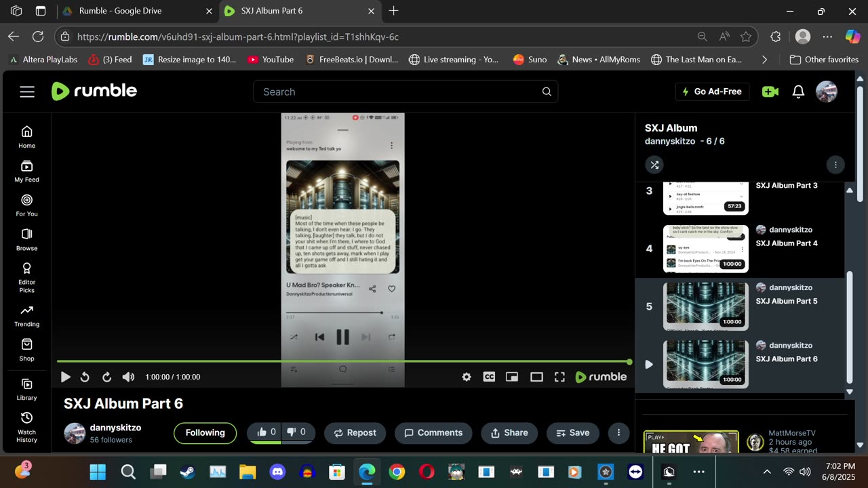
Task: Open the notifications bell
Action: 799,91
